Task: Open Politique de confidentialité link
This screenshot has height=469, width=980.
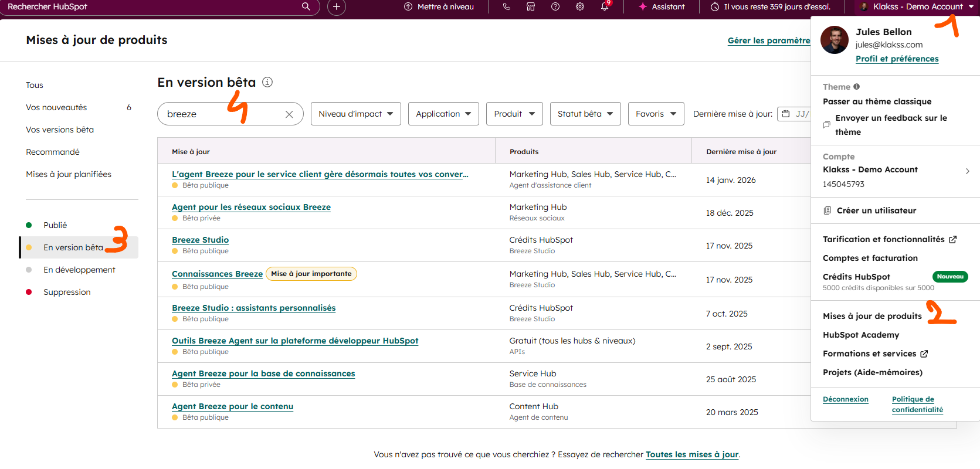Action: (x=917, y=405)
